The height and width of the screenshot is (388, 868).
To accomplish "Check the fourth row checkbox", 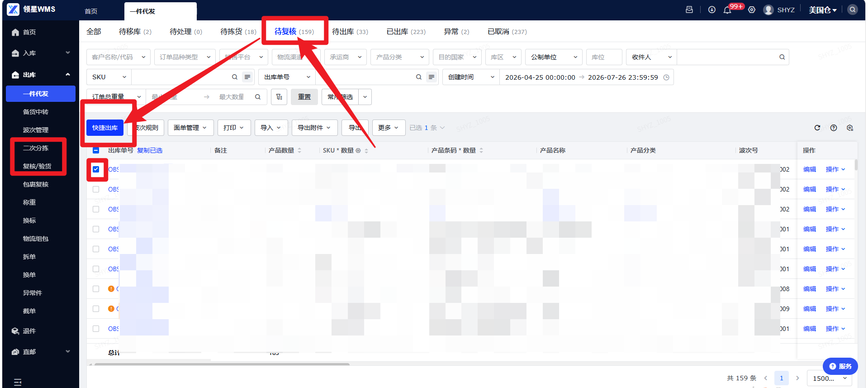I will coord(96,229).
